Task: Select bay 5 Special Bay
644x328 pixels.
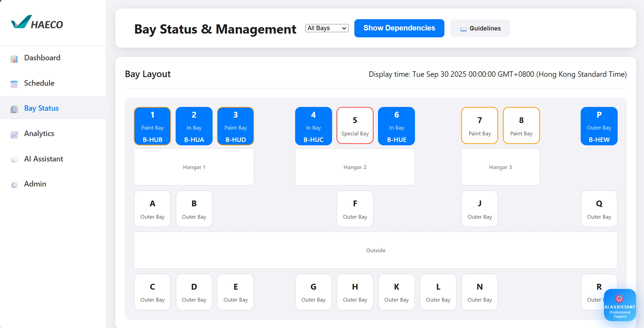Action: tap(355, 125)
